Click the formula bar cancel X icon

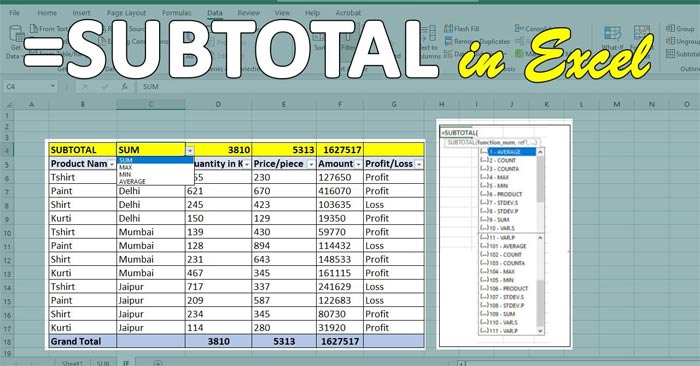point(85,87)
